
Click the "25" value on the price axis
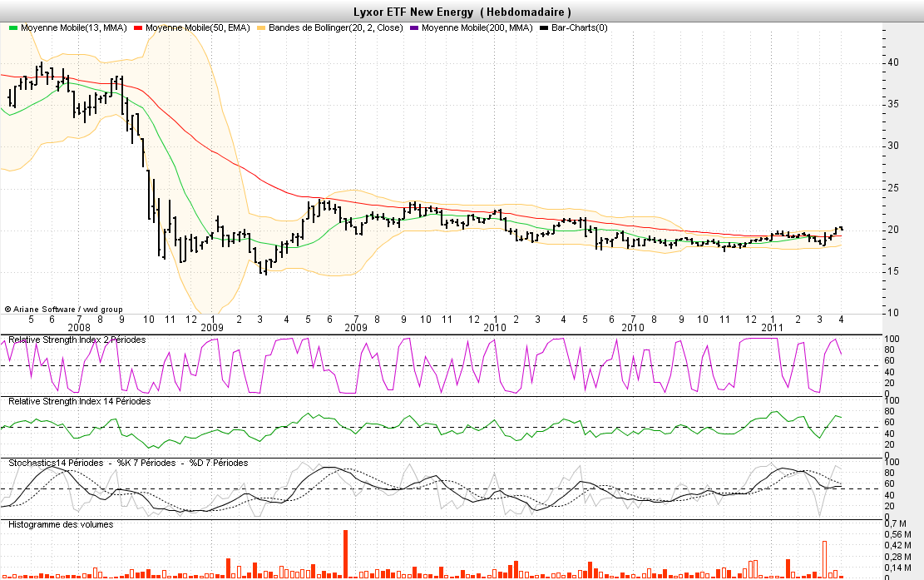(x=893, y=188)
